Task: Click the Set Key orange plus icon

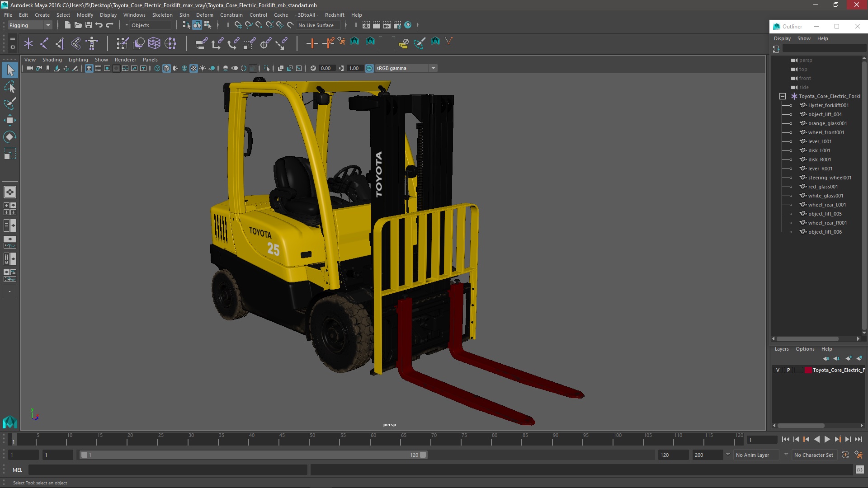Action: tap(312, 43)
